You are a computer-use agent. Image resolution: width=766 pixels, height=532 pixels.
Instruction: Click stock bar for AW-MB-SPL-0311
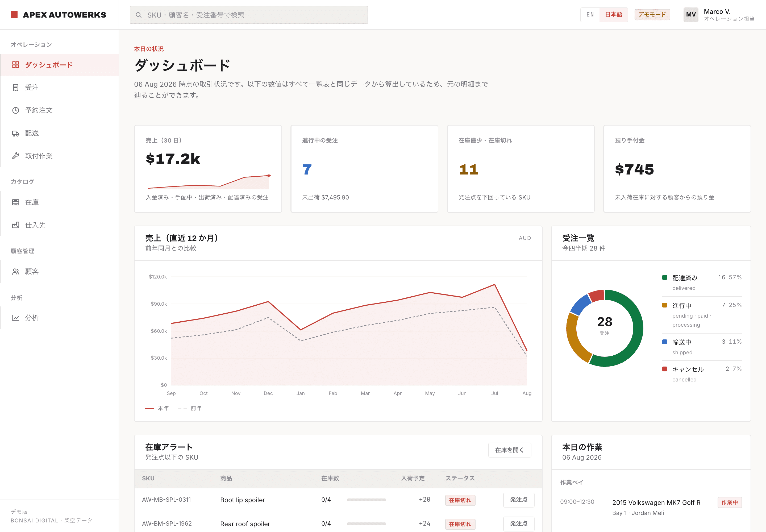366,500
